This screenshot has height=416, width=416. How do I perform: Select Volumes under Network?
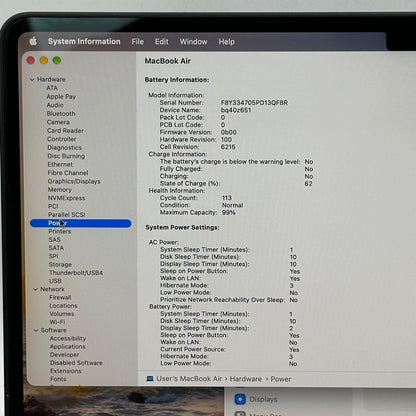[x=62, y=314]
